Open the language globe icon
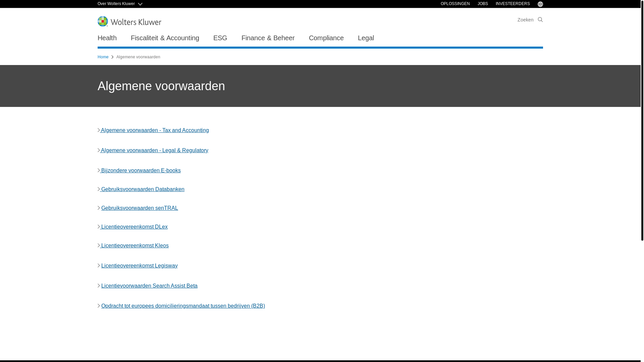Screen dimensions: 644x362 click(x=540, y=4)
